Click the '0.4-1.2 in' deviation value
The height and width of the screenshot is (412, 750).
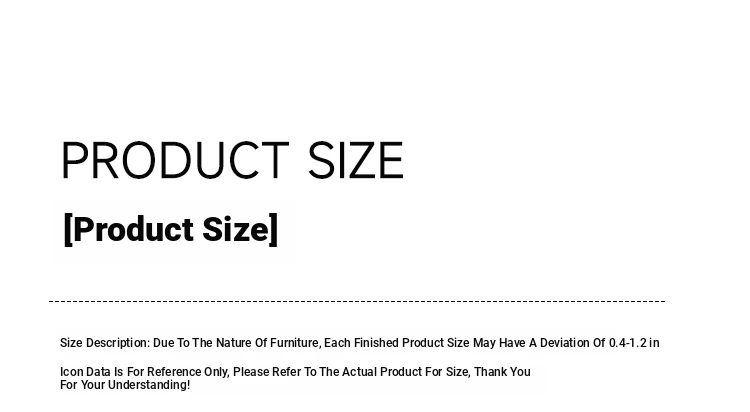coord(634,343)
